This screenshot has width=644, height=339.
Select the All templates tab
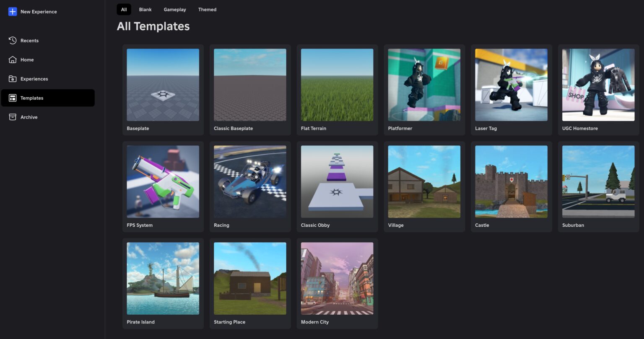(124, 9)
